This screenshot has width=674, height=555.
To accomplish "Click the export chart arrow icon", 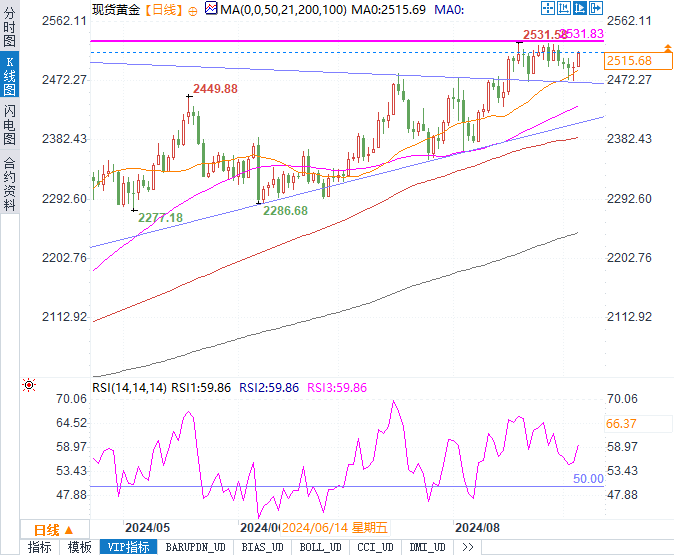I will [x=596, y=8].
